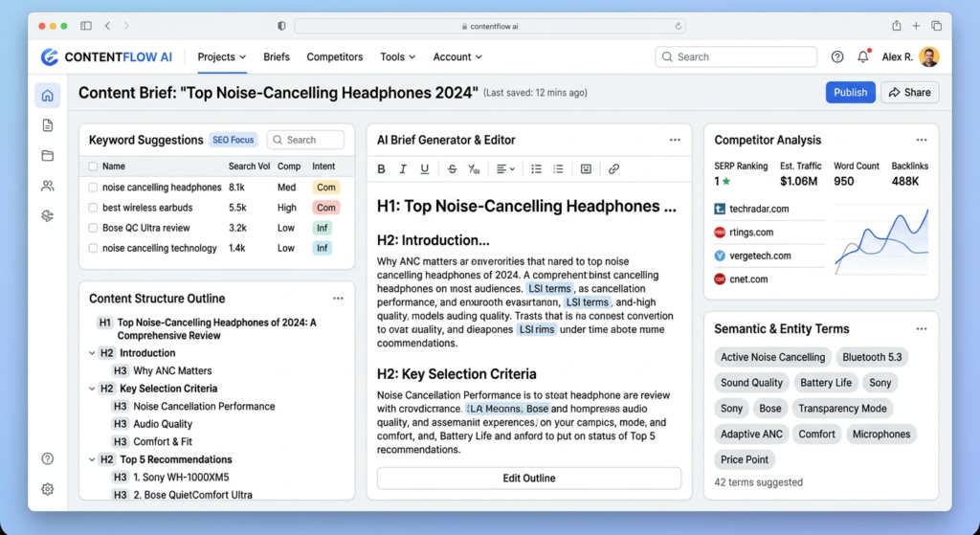Open the documents icon in left sidebar
The image size is (980, 535).
coord(48,125)
